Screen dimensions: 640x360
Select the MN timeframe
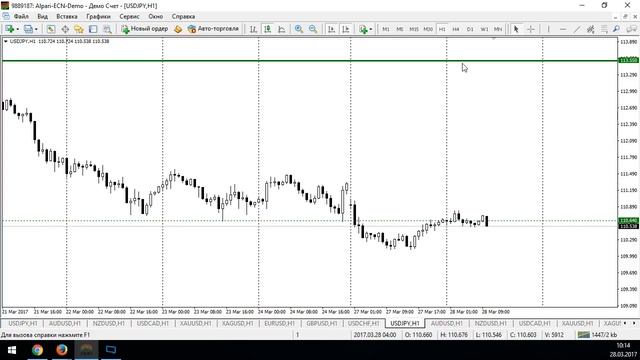tap(498, 29)
